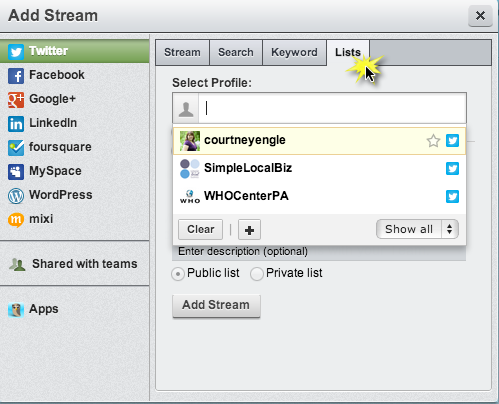Switch to the Keyword tab
Viewport: 499px width, 404px height.
[294, 52]
